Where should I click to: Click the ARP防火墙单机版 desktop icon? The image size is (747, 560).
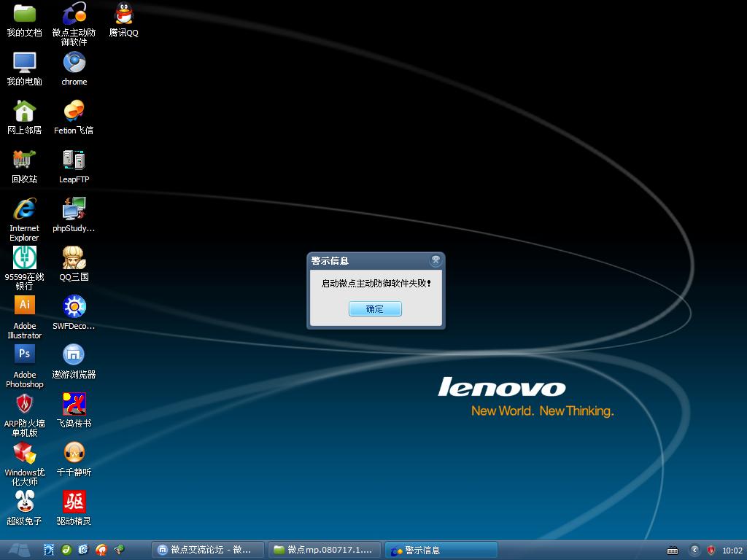coord(25,404)
